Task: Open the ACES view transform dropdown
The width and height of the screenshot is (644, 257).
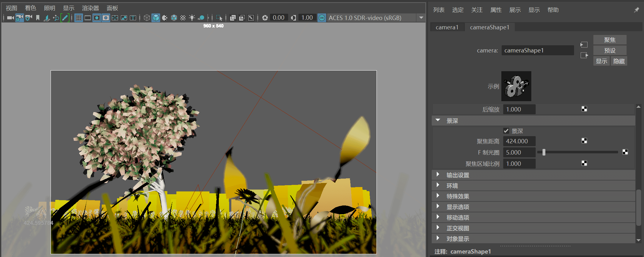Action: click(421, 18)
